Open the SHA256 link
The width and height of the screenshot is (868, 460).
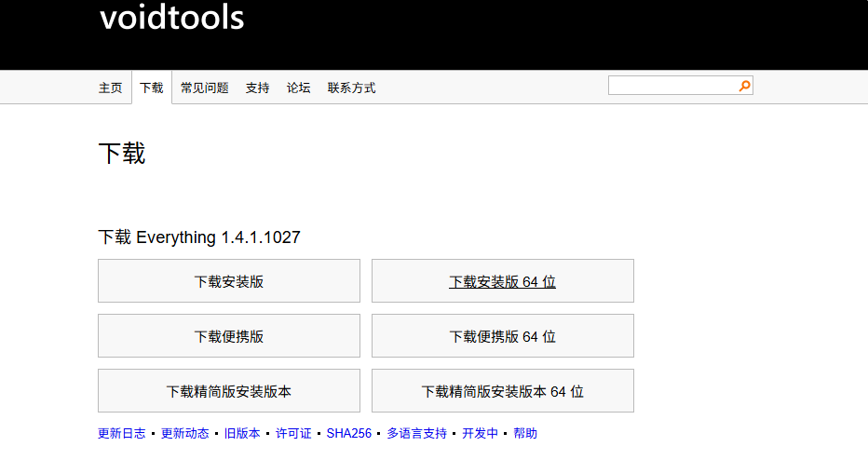(x=348, y=433)
